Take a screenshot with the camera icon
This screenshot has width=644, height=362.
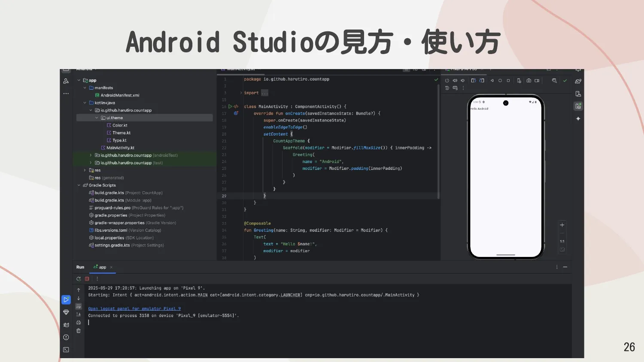[529, 81]
